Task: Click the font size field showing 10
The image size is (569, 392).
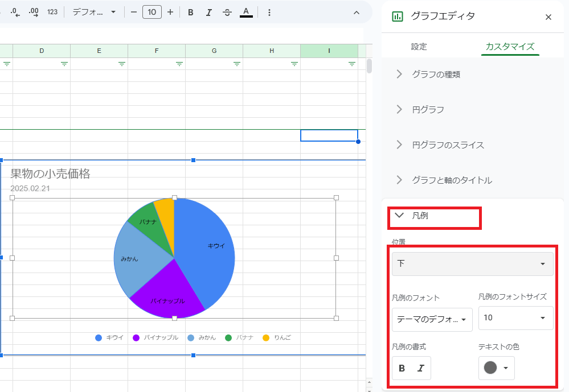Action: (x=152, y=13)
